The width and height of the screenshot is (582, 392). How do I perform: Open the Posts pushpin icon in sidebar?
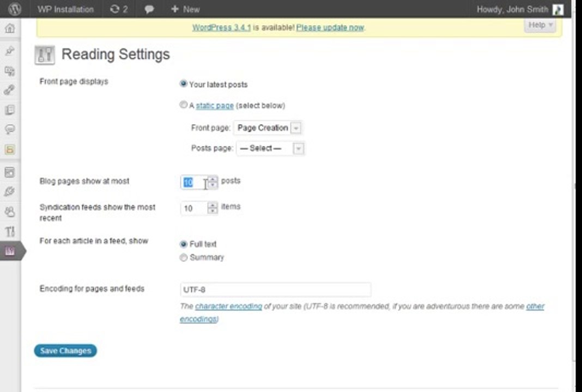pyautogui.click(x=10, y=51)
